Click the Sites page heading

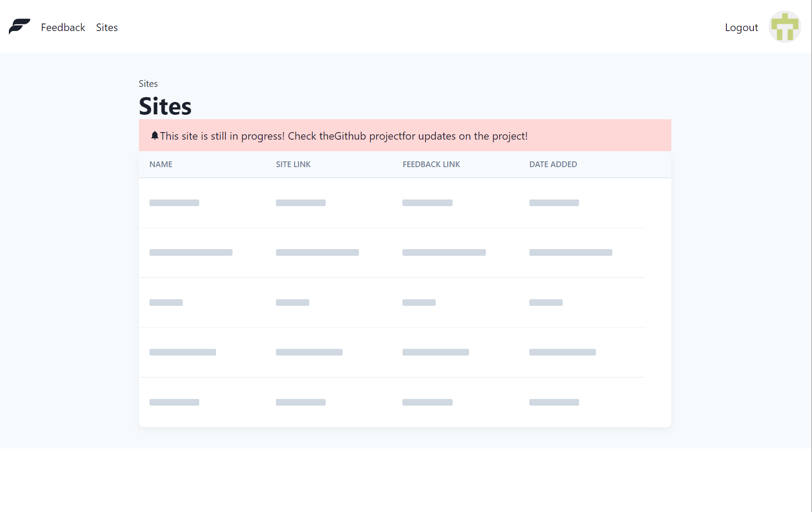tap(165, 106)
